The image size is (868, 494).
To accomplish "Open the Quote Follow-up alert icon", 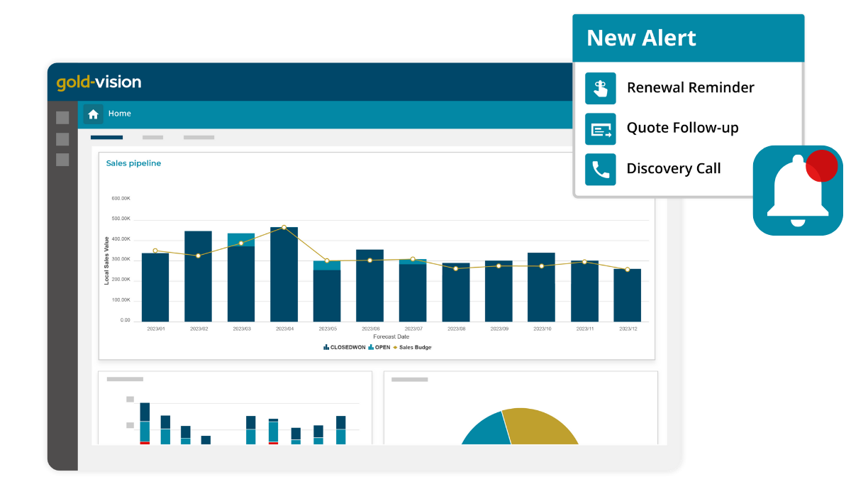I will click(601, 128).
